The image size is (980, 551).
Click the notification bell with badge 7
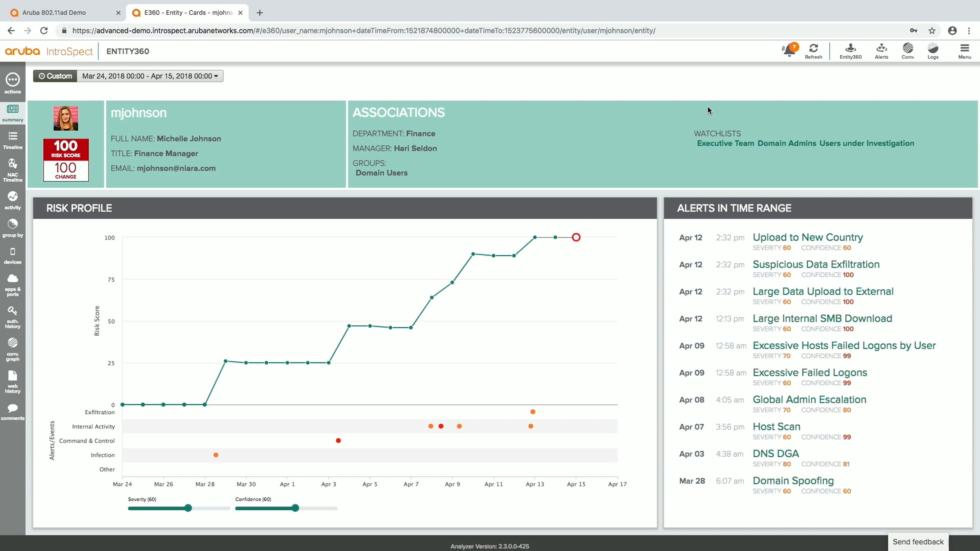point(789,51)
